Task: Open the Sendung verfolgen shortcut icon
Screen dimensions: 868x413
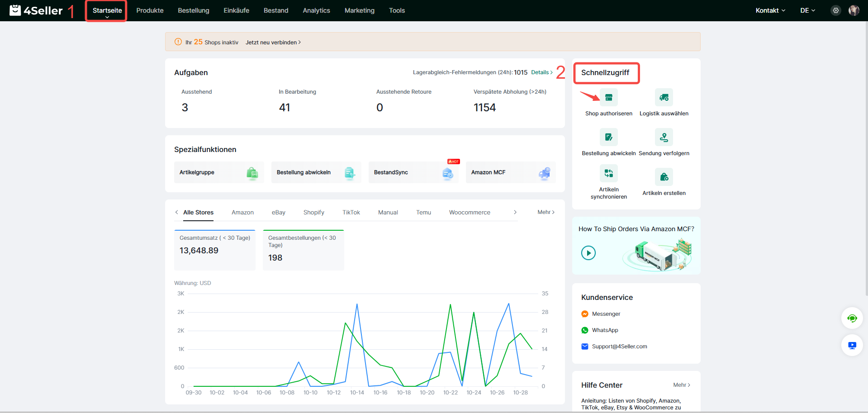Action: coord(664,138)
